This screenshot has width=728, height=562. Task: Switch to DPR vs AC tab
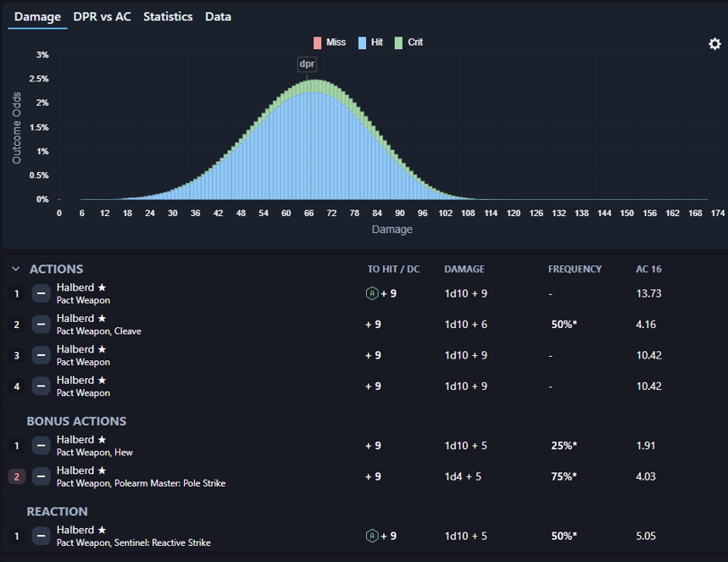click(x=102, y=17)
